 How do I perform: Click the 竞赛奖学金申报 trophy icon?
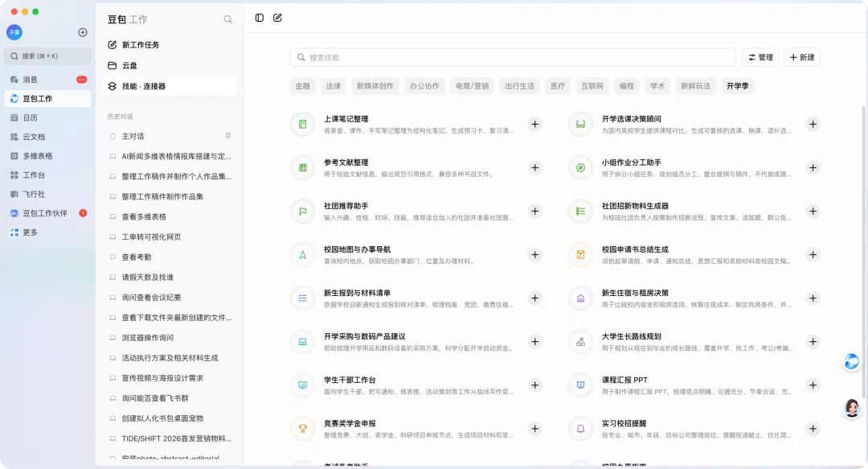click(x=303, y=429)
